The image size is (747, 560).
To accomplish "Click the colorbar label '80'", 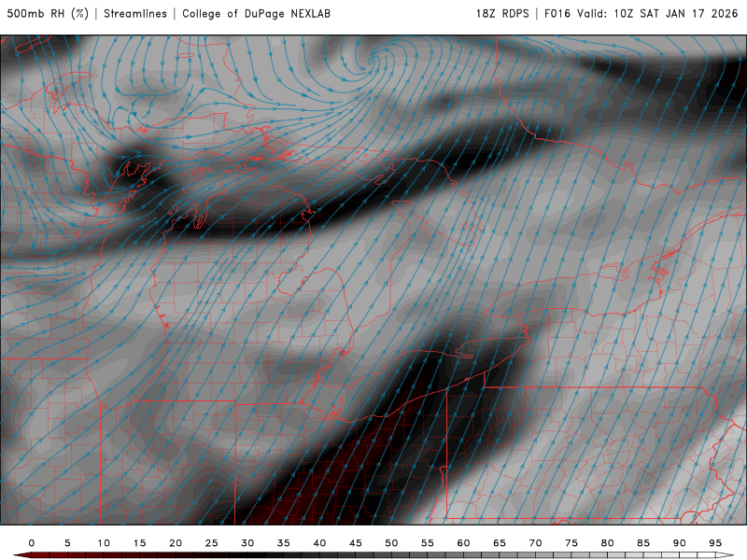I will [608, 543].
